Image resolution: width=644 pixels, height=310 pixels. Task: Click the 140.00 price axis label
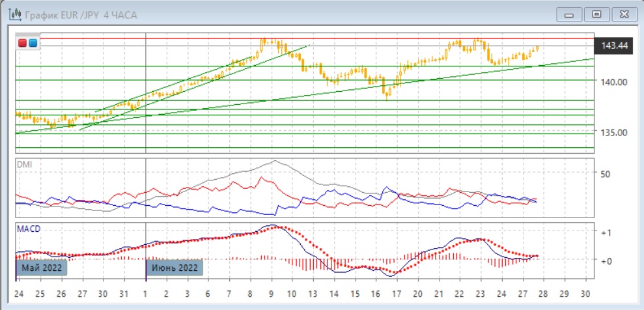click(x=613, y=82)
